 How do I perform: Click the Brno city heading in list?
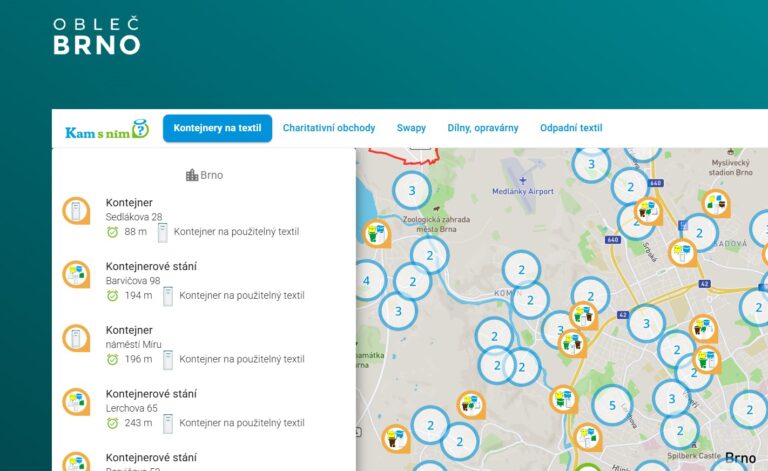(204, 175)
